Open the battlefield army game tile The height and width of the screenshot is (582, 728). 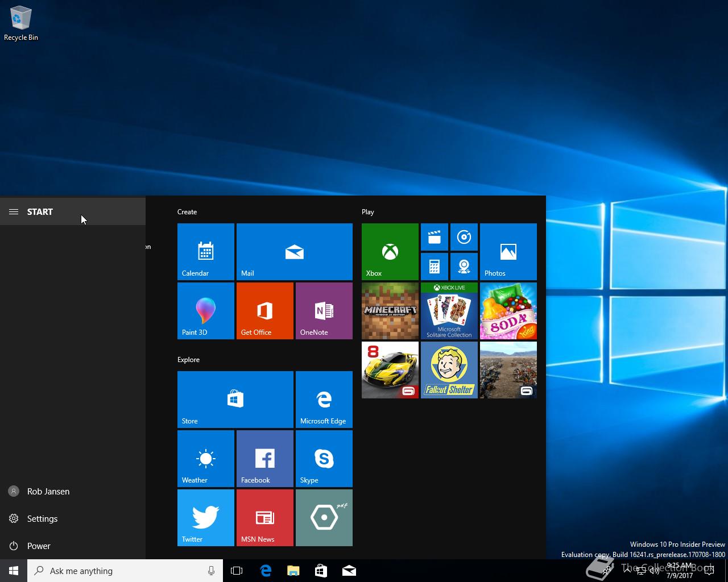[x=508, y=370]
